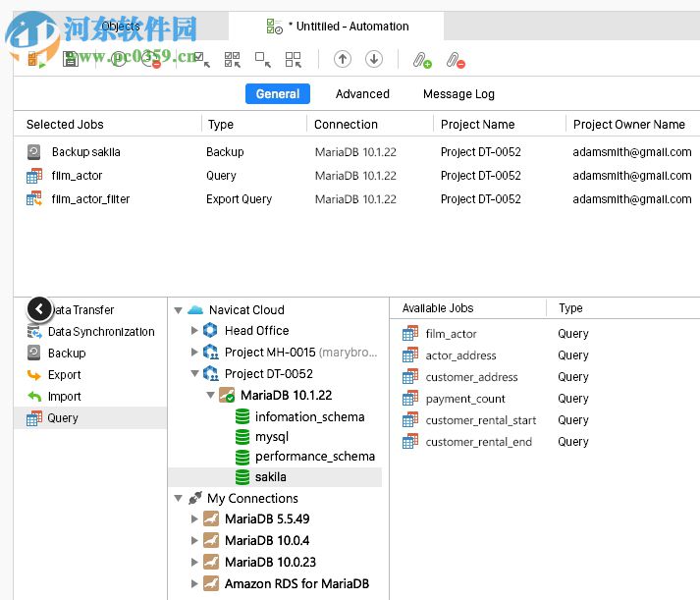This screenshot has width=700, height=600.
Task: Click the payment_count query icon
Action: [410, 399]
